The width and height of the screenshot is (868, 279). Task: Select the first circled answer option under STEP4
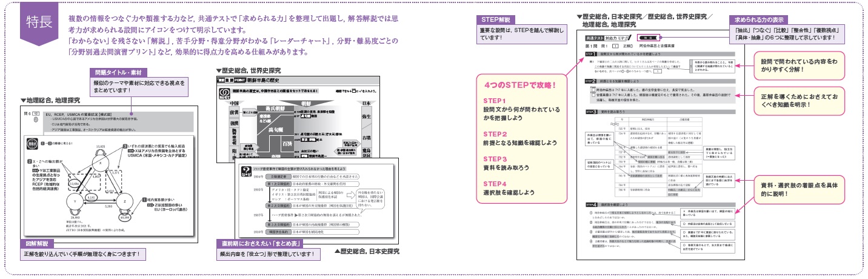pos(590,213)
